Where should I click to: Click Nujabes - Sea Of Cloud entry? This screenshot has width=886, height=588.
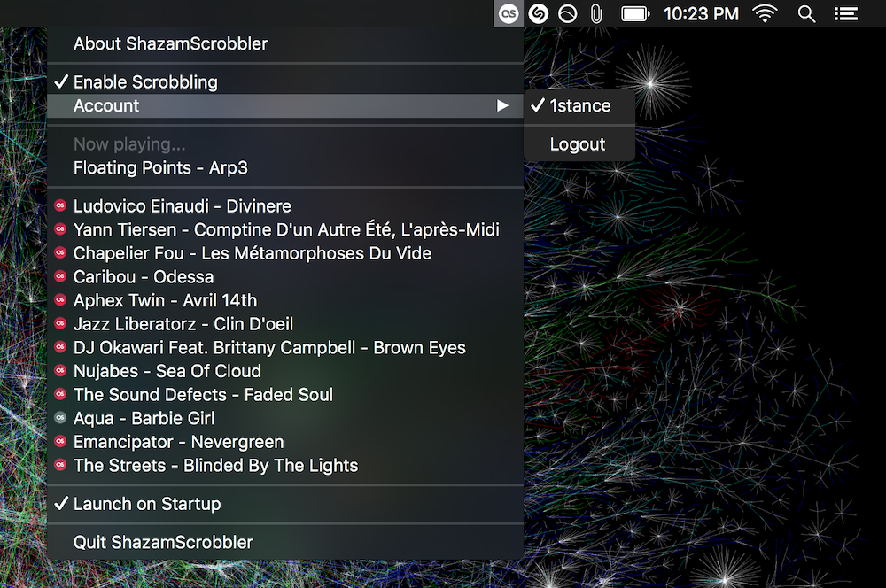(x=285, y=371)
